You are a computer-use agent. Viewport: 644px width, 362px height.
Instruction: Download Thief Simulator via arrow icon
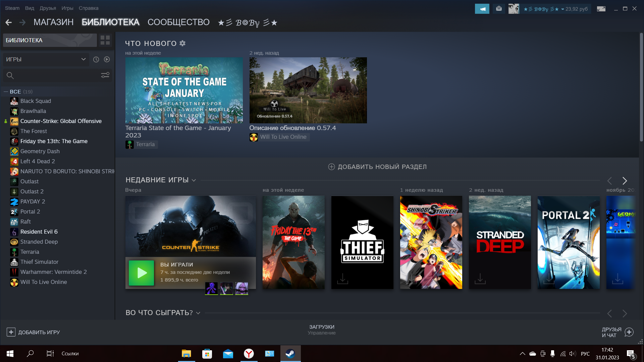click(x=342, y=279)
